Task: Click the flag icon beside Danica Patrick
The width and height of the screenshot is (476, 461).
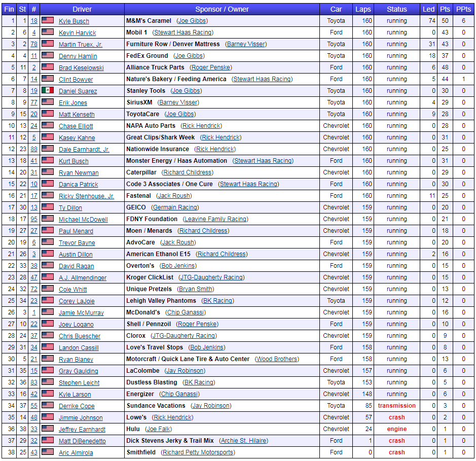Action: pos(48,184)
